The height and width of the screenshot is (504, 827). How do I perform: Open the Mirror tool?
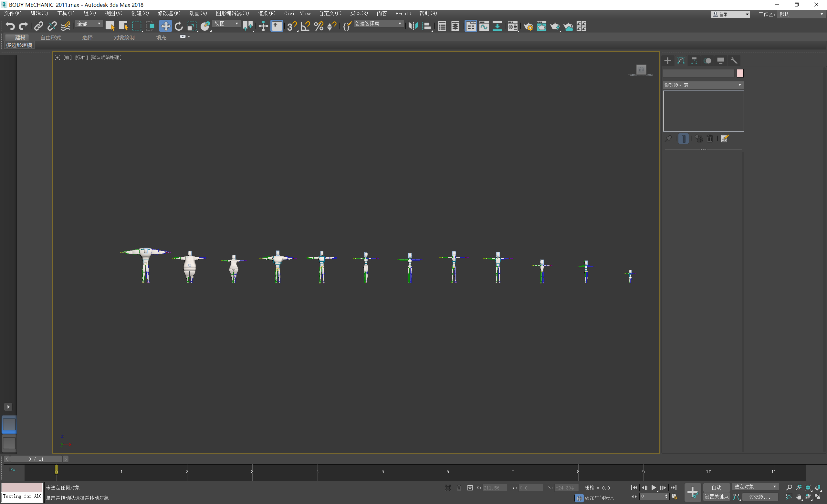click(413, 26)
